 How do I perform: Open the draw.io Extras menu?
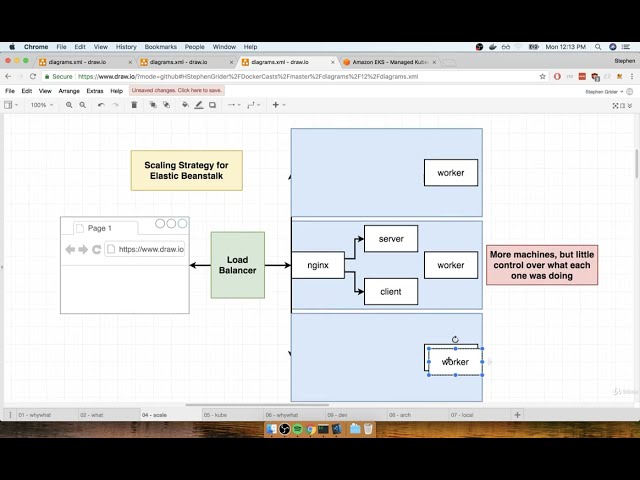coord(95,91)
